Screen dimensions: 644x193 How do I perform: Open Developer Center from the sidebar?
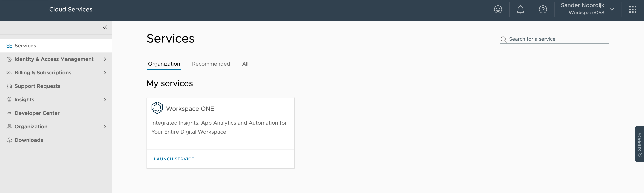coord(37,113)
